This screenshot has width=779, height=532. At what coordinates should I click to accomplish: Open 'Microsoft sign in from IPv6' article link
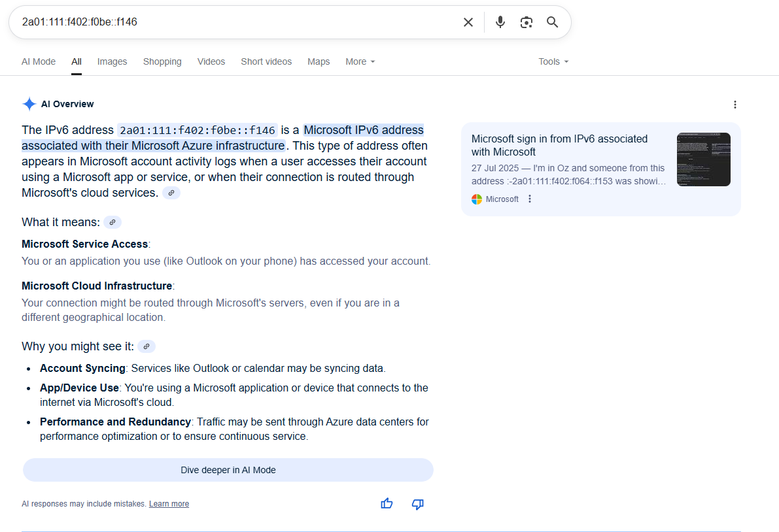click(559, 145)
